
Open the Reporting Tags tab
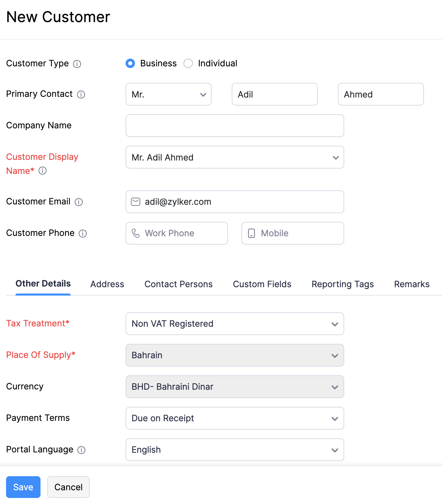(x=342, y=284)
